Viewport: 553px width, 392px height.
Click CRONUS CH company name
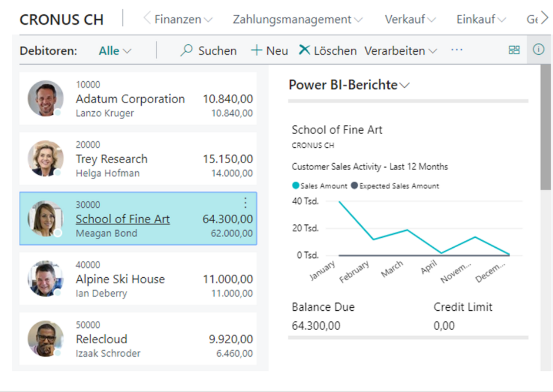61,19
